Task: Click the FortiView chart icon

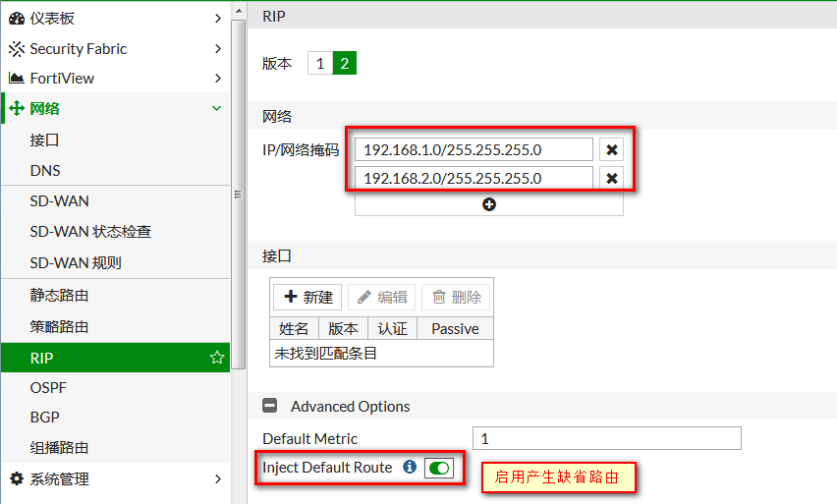Action: 16,79
